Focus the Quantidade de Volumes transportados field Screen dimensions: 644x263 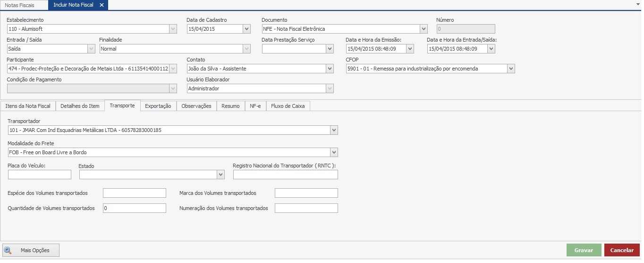coord(135,208)
